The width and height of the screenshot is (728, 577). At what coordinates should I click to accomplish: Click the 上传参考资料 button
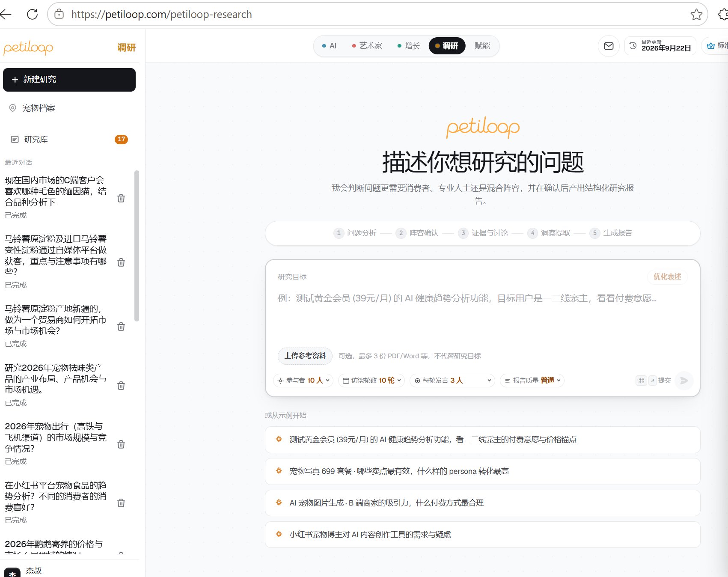click(x=305, y=356)
